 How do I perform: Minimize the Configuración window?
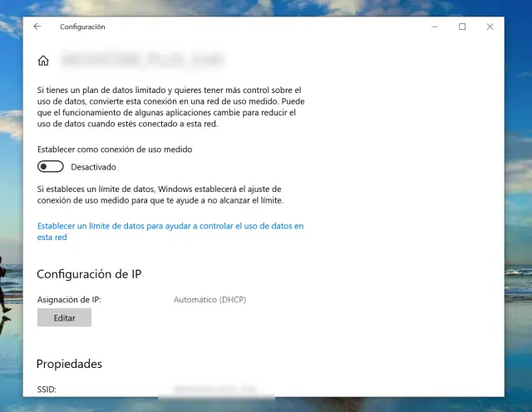point(435,27)
